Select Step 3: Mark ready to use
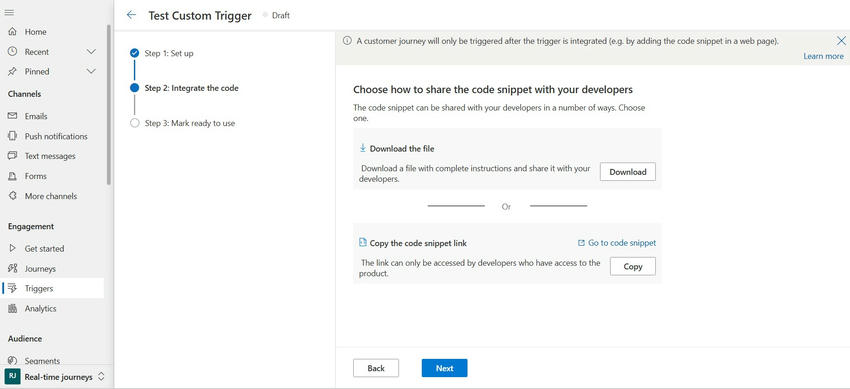The image size is (850, 389). click(190, 123)
